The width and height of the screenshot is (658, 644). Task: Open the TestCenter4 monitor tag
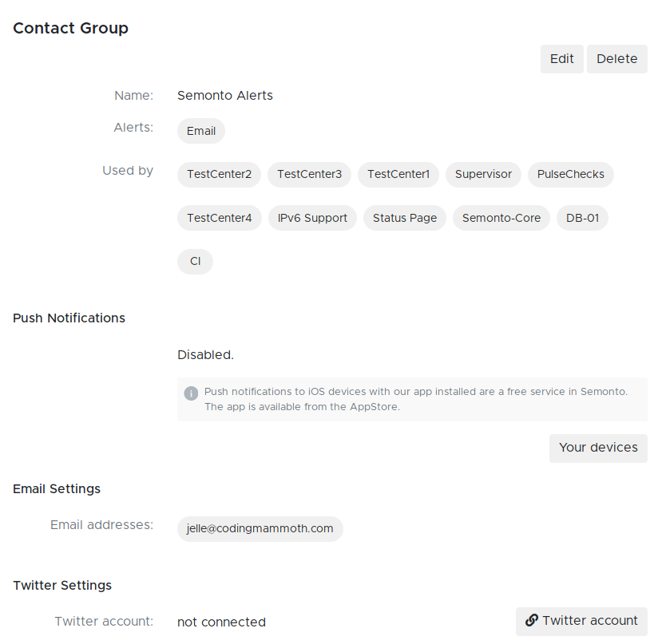(219, 218)
